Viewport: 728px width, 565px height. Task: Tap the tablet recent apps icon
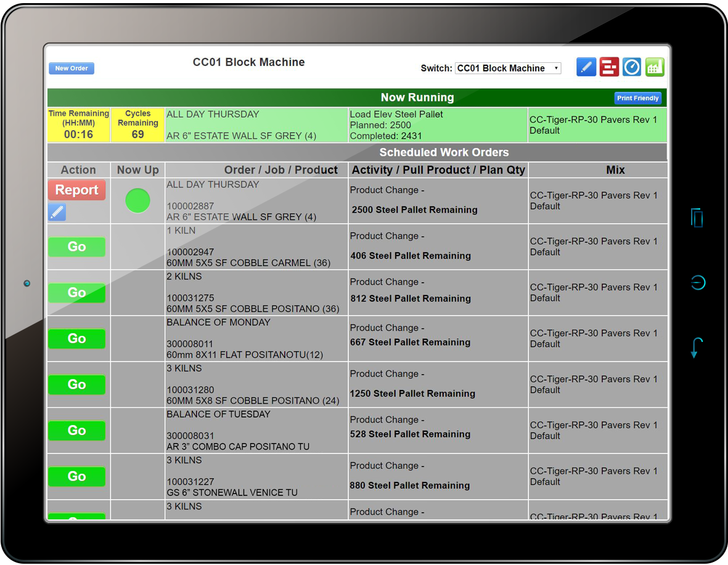pos(697,217)
